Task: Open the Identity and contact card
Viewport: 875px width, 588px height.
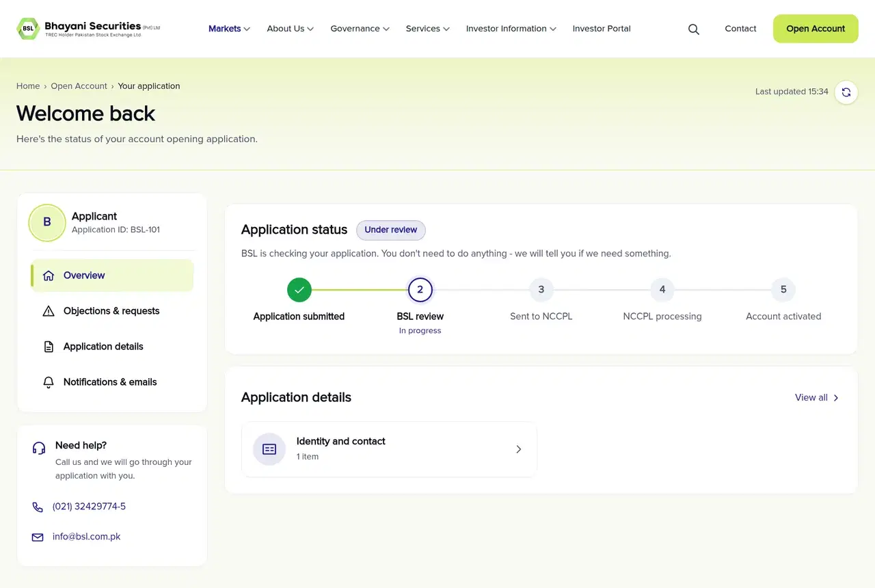Action: tap(389, 449)
